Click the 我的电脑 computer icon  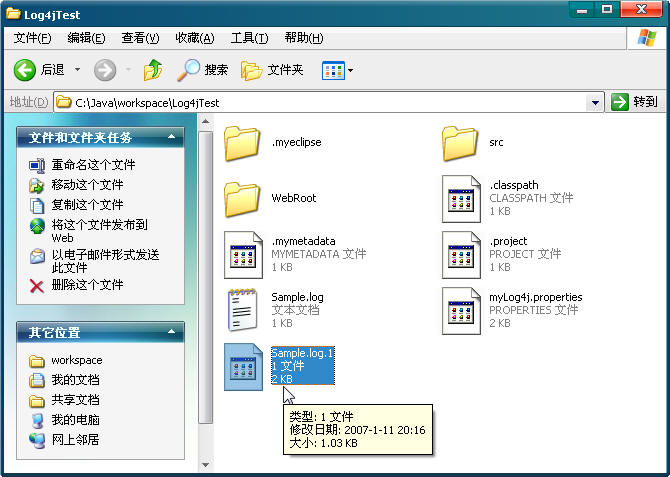(37, 420)
